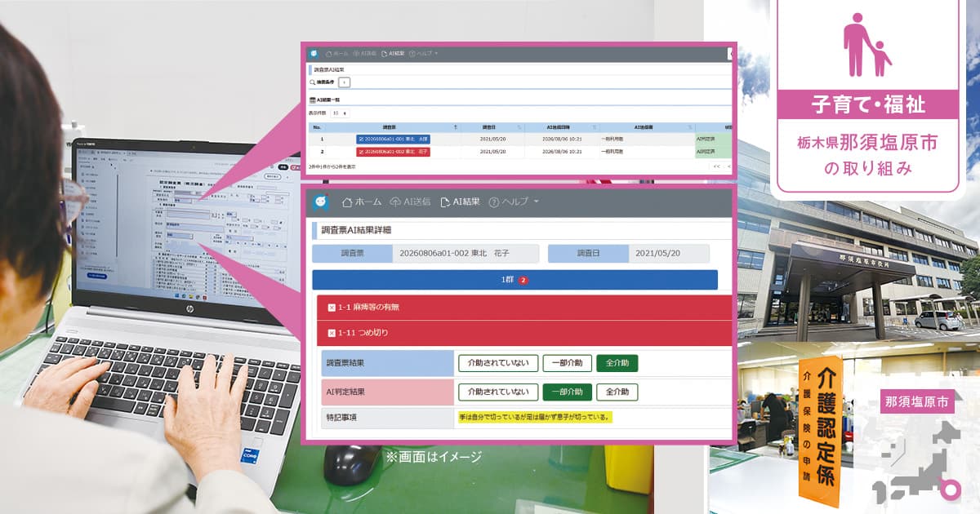The height and width of the screenshot is (514, 980).
Task: Click the green AI判定済 status in row 2
Action: [712, 152]
